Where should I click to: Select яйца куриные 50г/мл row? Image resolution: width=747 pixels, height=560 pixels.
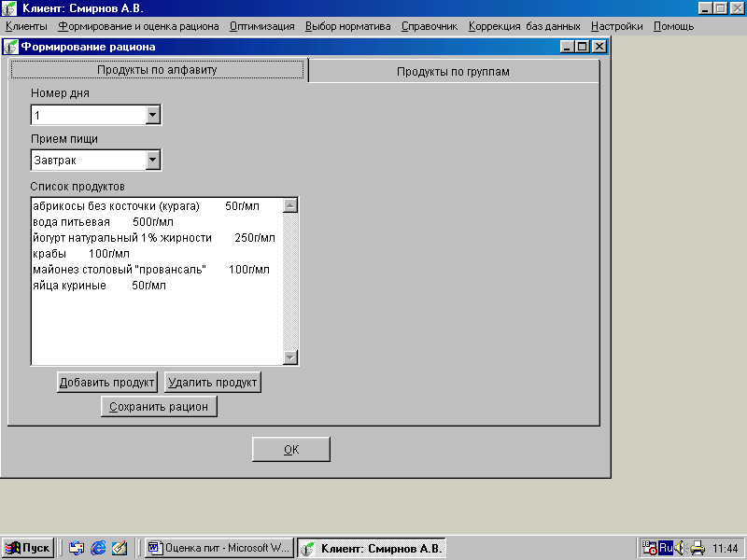pyautogui.click(x=157, y=286)
